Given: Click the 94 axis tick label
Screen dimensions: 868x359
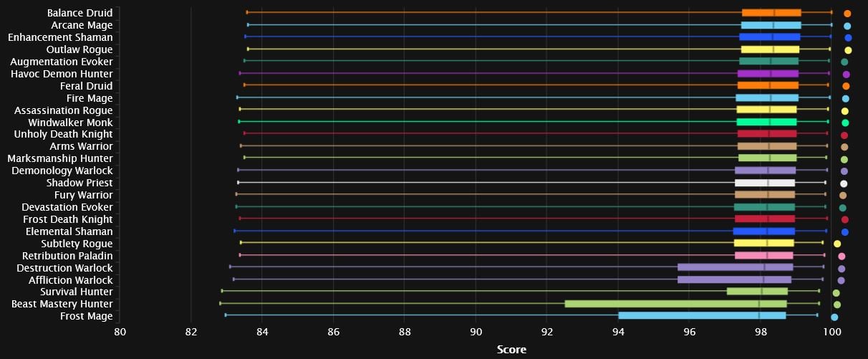Looking at the screenshot, I should (x=618, y=332).
